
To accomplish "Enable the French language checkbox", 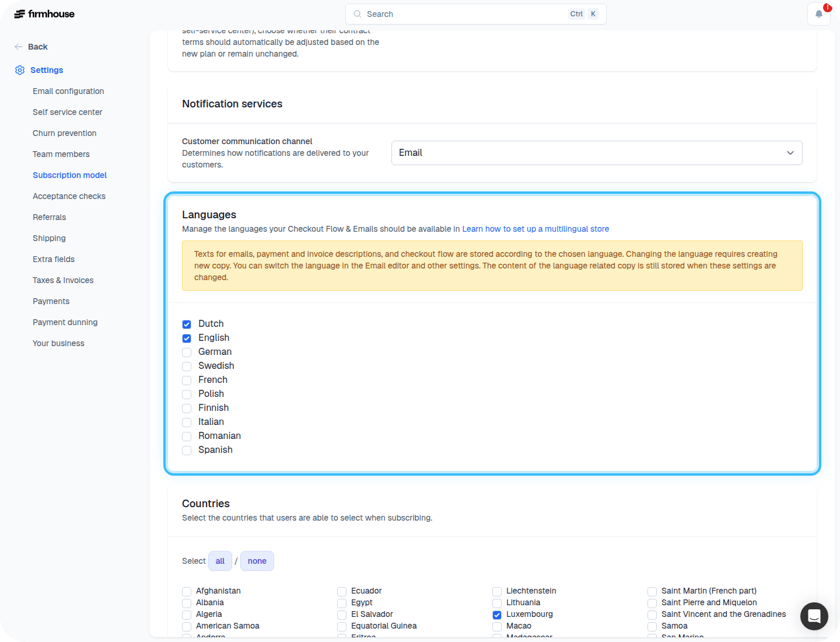I will tap(187, 381).
